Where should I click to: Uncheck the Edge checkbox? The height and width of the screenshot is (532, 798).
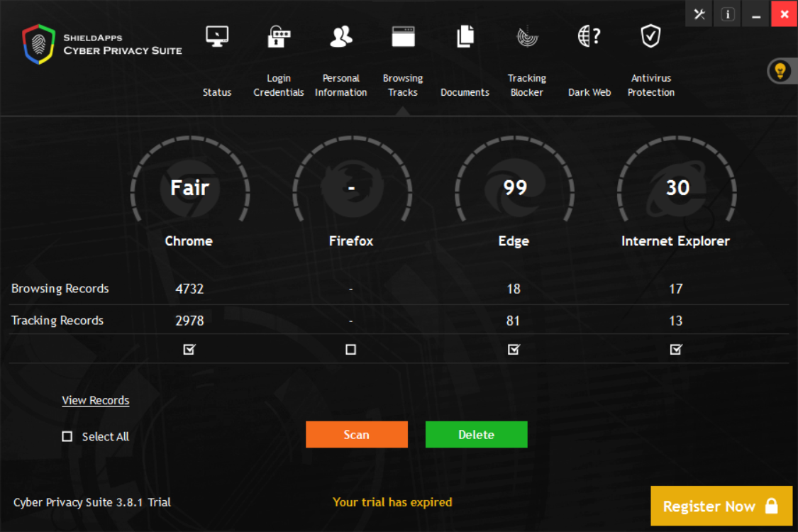click(514, 349)
